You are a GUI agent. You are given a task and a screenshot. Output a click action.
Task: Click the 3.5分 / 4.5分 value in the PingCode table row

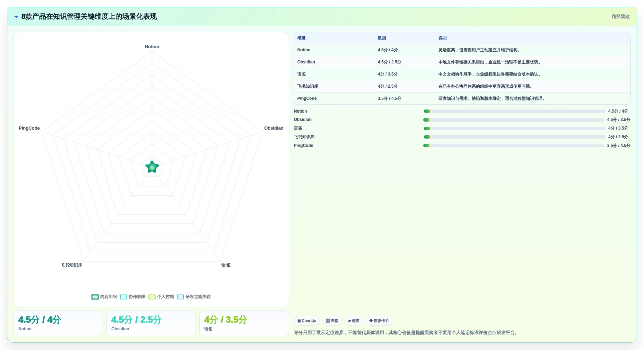point(390,98)
